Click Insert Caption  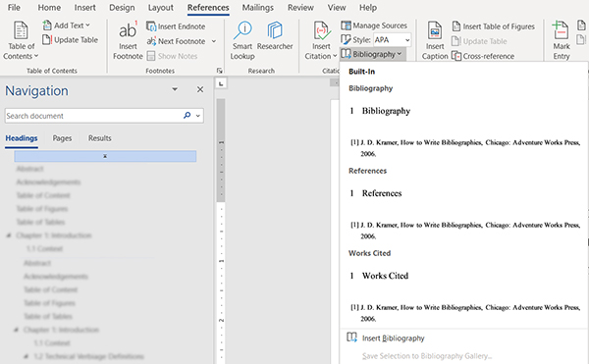pyautogui.click(x=435, y=40)
